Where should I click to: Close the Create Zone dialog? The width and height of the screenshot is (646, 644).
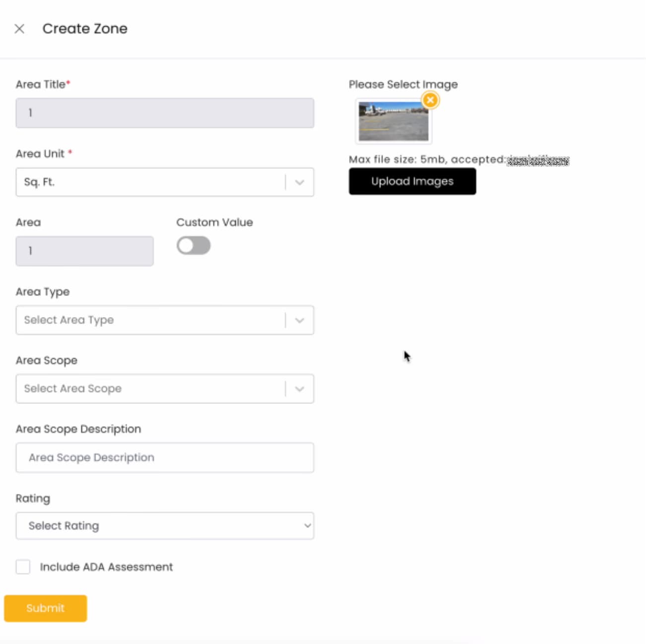coord(19,29)
